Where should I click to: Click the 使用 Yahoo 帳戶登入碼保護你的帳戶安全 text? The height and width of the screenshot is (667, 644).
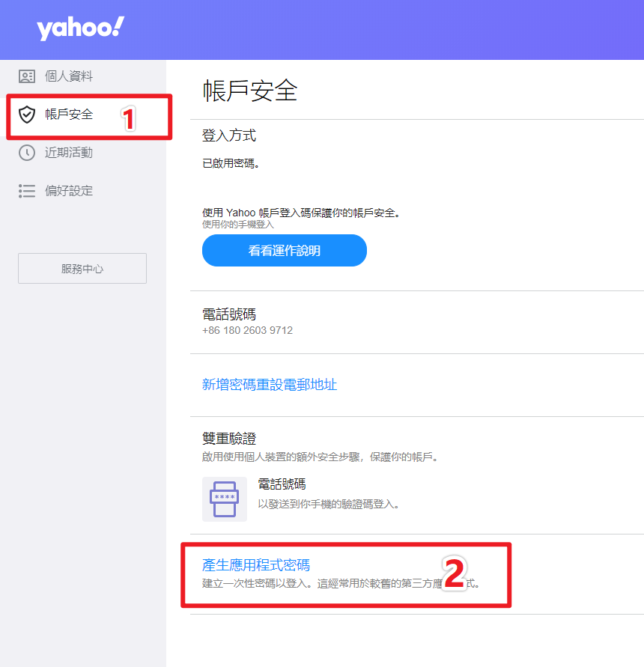click(x=301, y=213)
